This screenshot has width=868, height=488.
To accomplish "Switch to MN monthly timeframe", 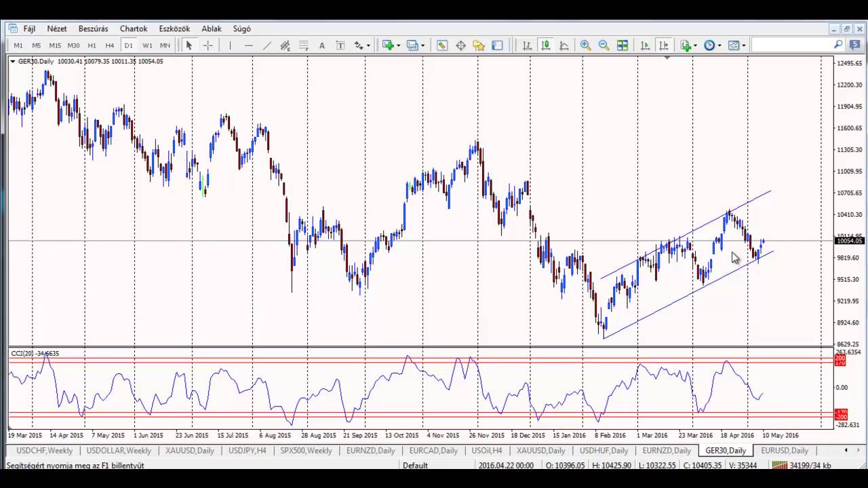I will coord(165,45).
